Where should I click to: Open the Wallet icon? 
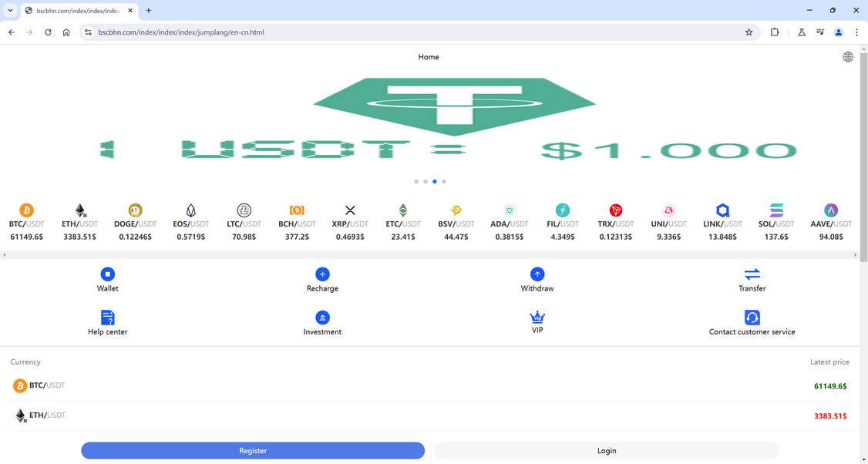107,274
